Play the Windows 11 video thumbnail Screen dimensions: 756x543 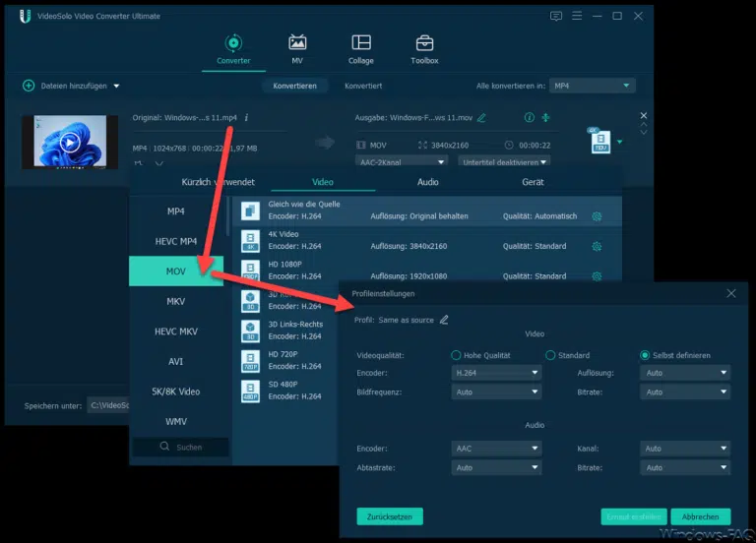pyautogui.click(x=69, y=142)
